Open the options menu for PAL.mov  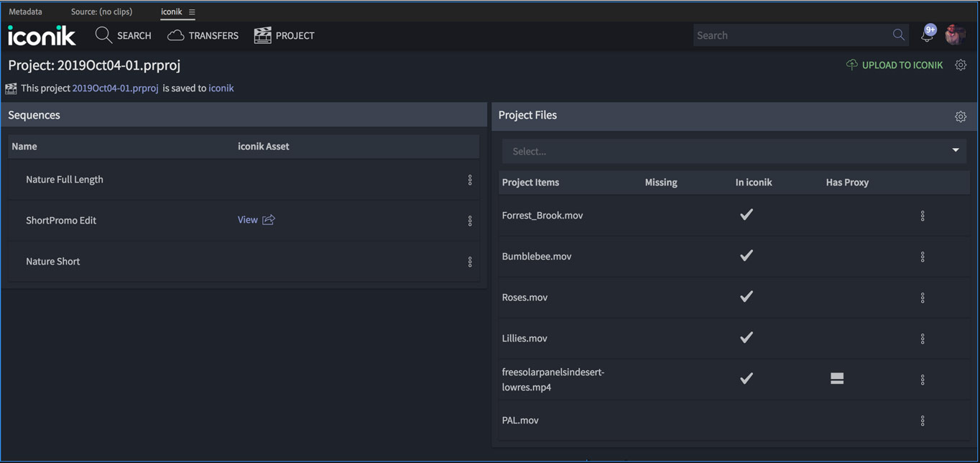(x=923, y=421)
